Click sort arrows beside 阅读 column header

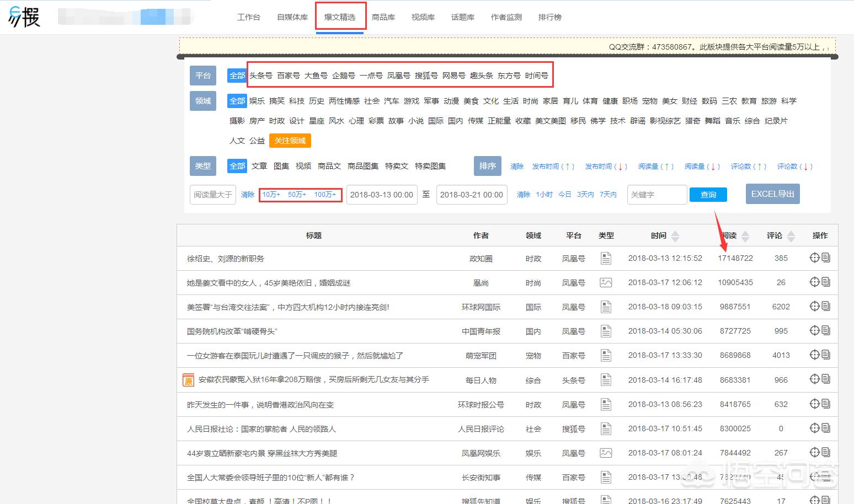coord(745,236)
